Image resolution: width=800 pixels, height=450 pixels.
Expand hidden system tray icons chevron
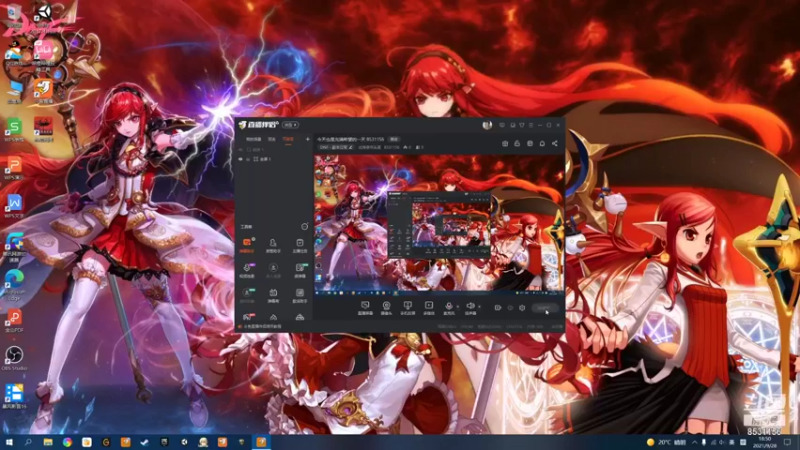coord(694,442)
